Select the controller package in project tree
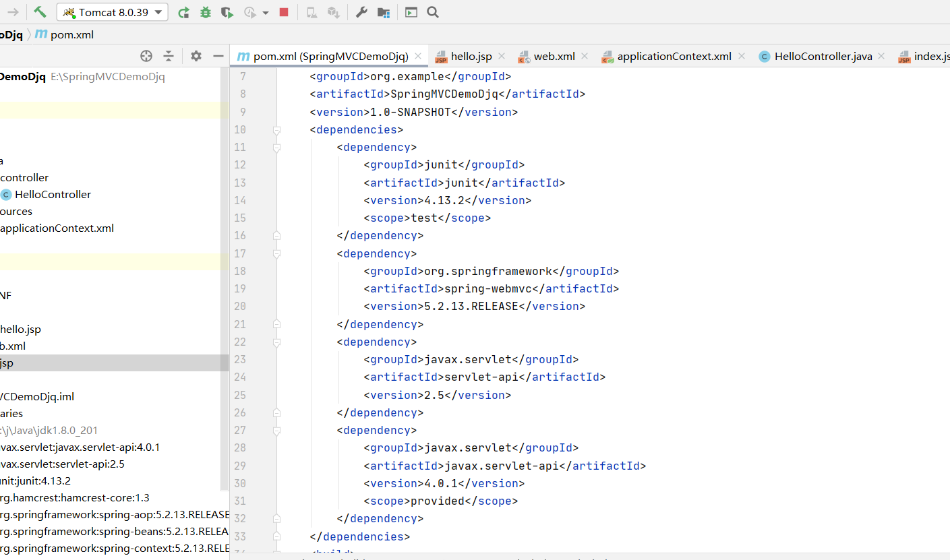The image size is (950, 560). click(x=24, y=177)
